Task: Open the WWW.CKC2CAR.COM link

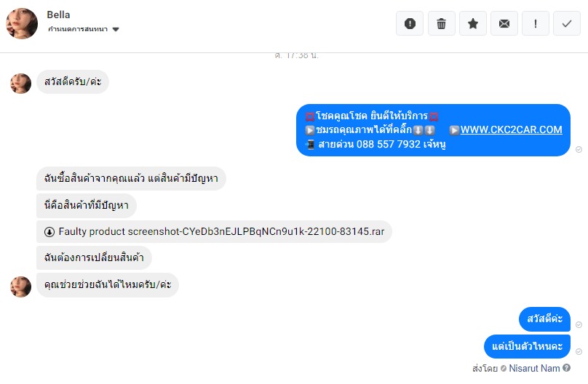Action: click(x=511, y=129)
